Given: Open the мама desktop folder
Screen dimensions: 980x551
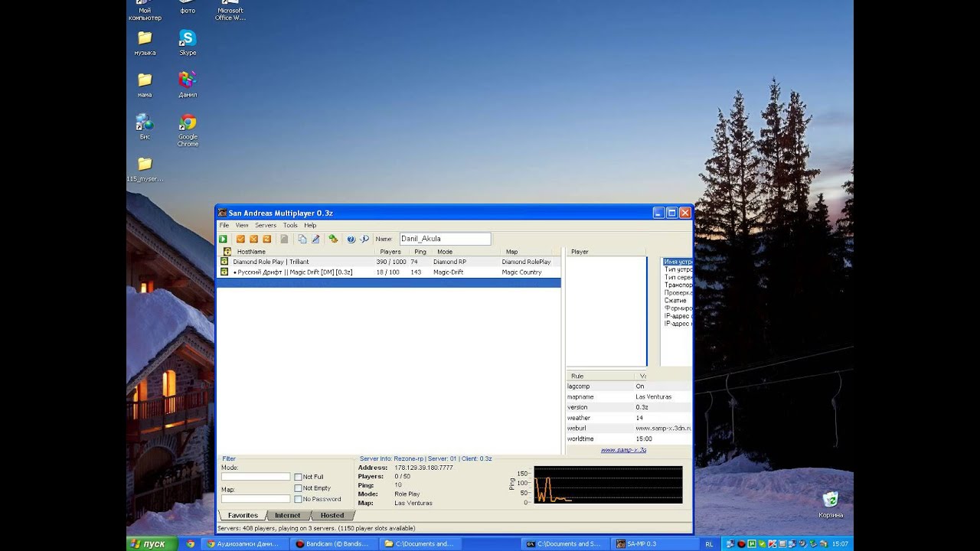Looking at the screenshot, I should tap(145, 84).
